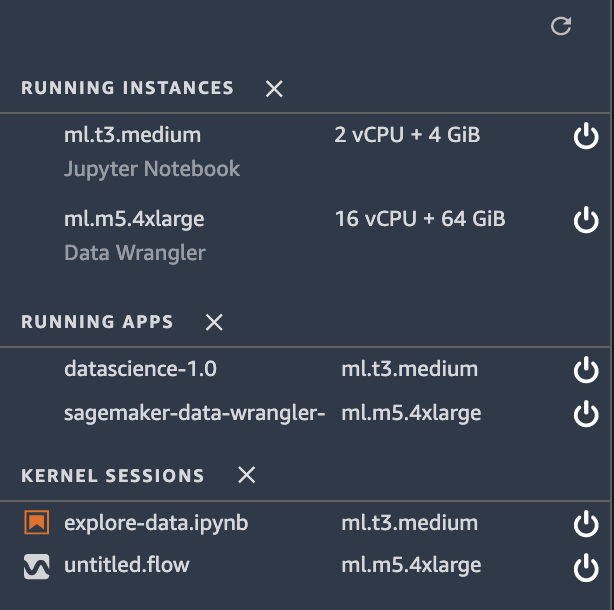Screen dimensions: 614x610
Task: Click the Kernel Sessions section header
Action: (113, 476)
